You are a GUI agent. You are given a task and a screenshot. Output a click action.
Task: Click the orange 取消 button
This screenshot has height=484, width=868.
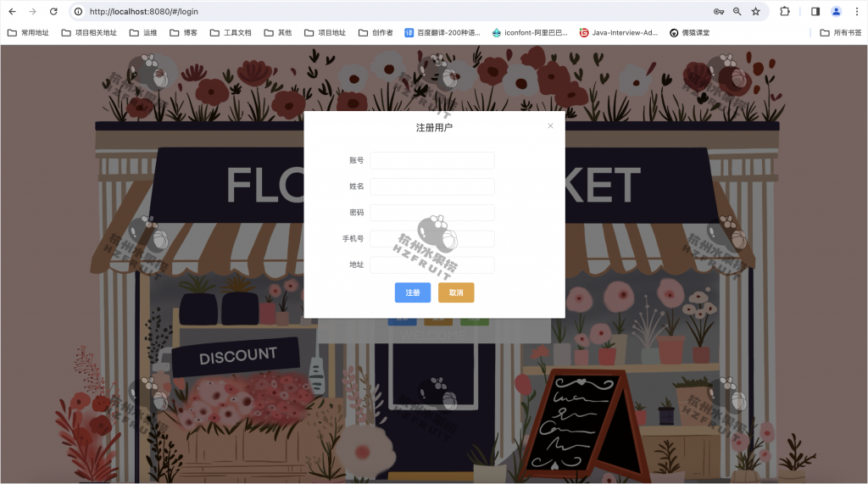[x=456, y=292]
